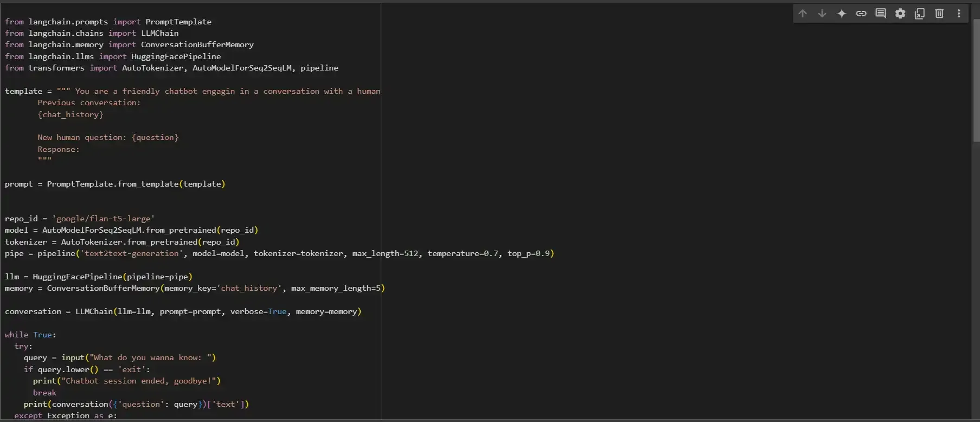Copy link to cell icon
This screenshot has width=980, height=422.
click(x=861, y=14)
